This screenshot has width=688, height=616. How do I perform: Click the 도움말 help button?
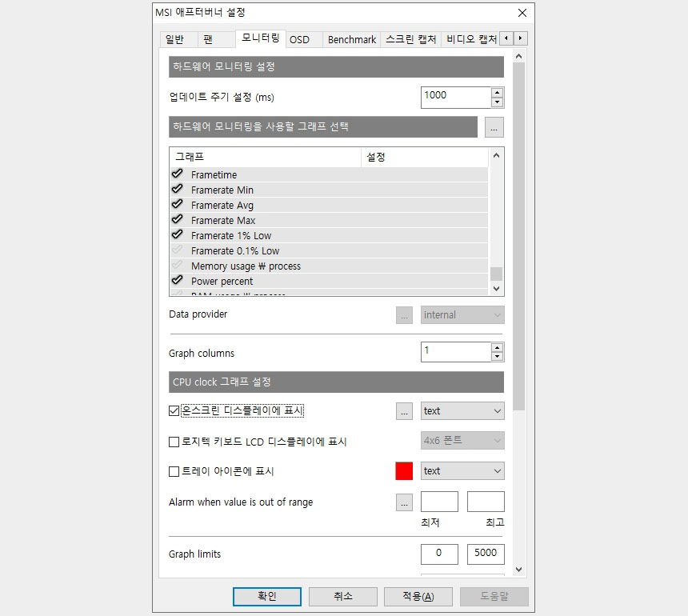coord(494,596)
